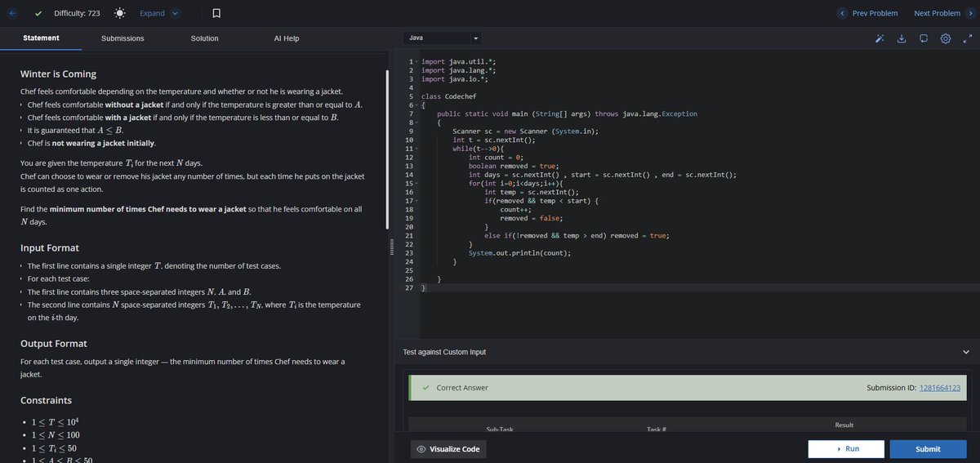Go to Next Problem
The width and height of the screenshot is (980, 463).
click(x=937, y=13)
